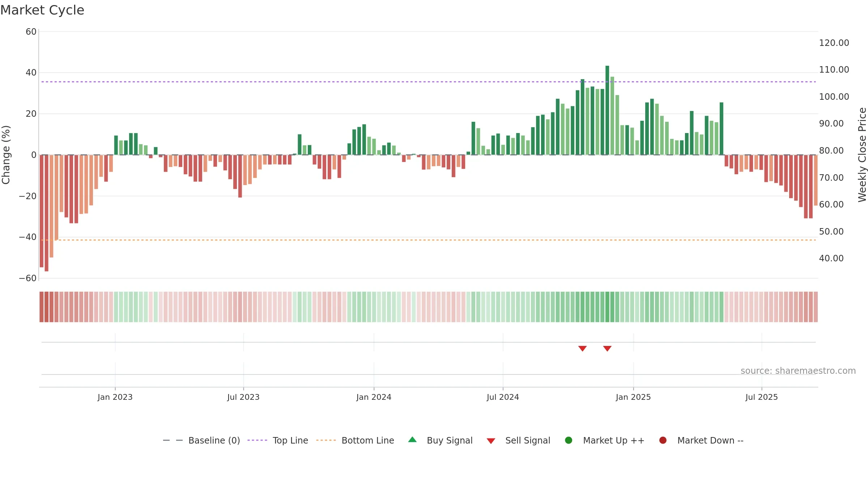
Task: Click the Buy Signal green triangle legend icon
Action: (x=412, y=440)
